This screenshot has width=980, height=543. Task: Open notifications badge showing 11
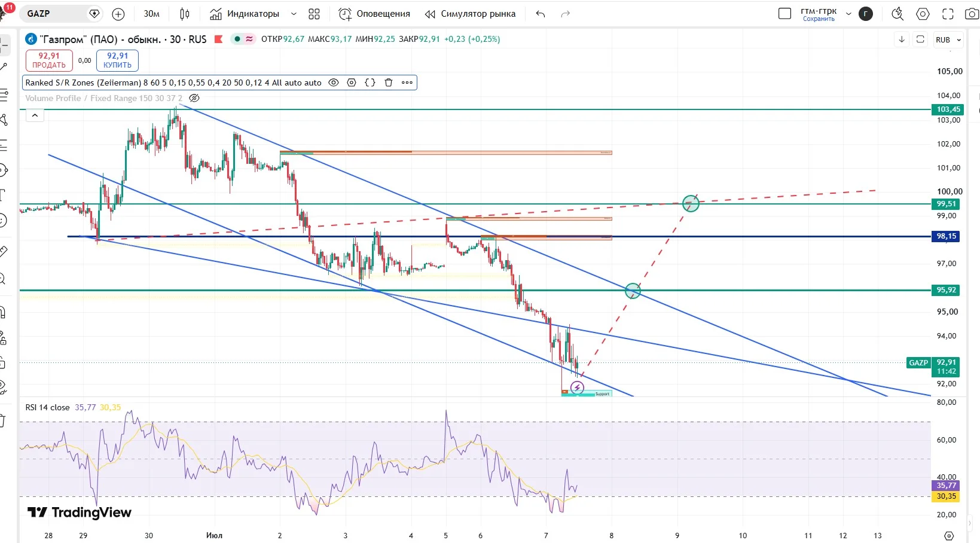coord(10,7)
